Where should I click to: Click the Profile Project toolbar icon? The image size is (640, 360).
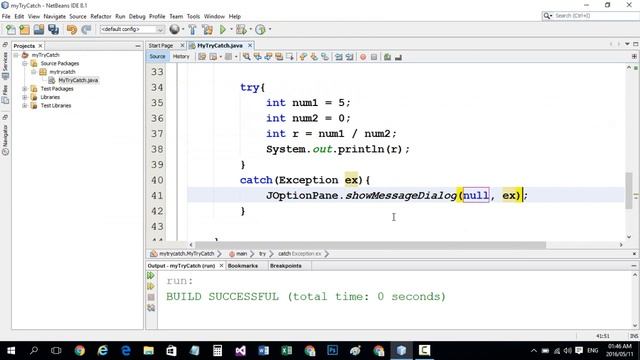(260, 29)
